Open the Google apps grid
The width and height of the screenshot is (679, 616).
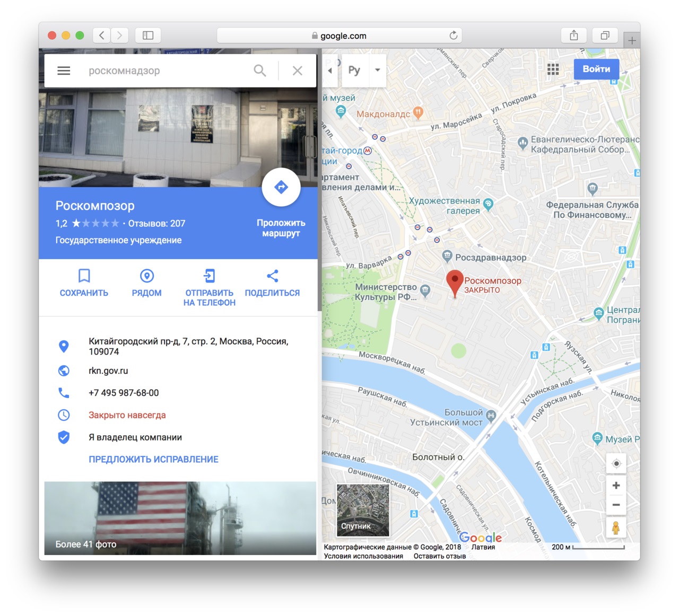coord(553,69)
